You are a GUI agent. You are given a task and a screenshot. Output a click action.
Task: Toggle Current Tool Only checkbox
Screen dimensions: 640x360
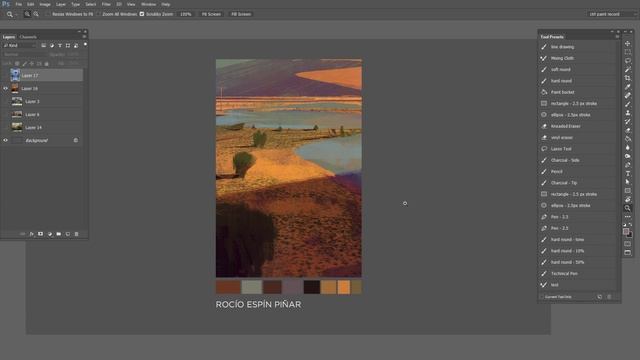(542, 297)
